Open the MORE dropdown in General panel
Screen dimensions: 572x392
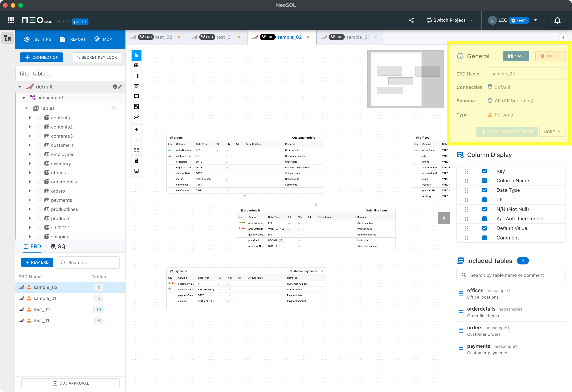tap(552, 132)
